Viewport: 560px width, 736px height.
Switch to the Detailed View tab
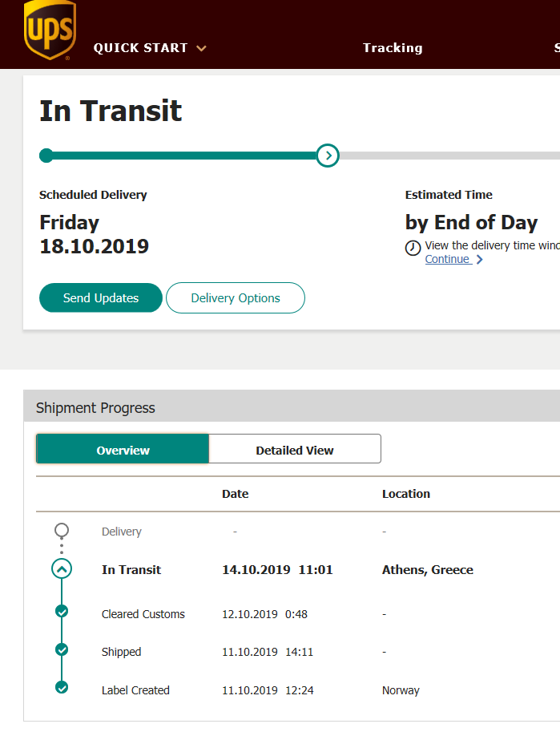(295, 449)
